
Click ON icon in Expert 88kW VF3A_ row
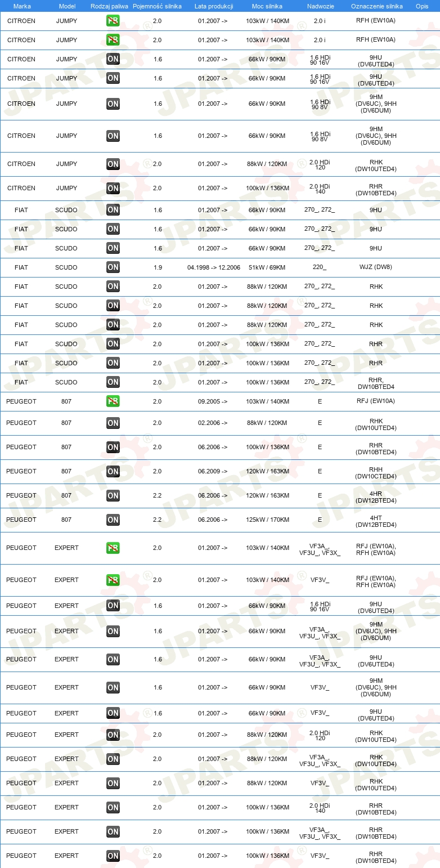click(113, 759)
